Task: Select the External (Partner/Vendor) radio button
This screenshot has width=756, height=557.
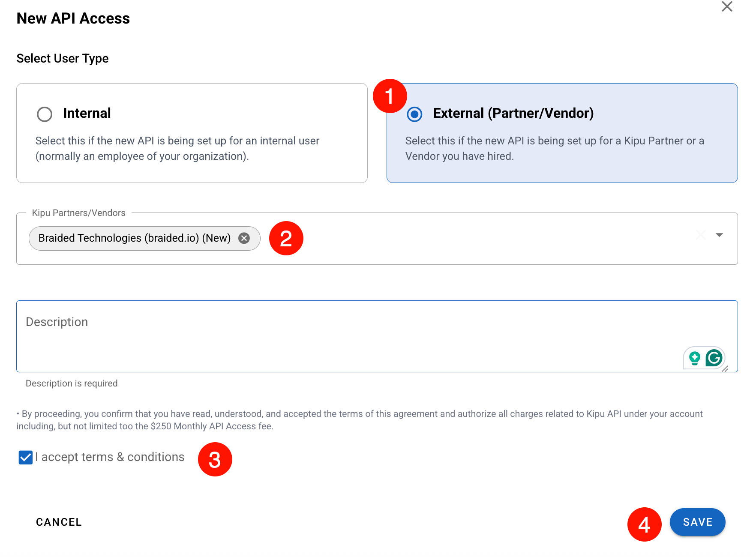Action: point(414,114)
